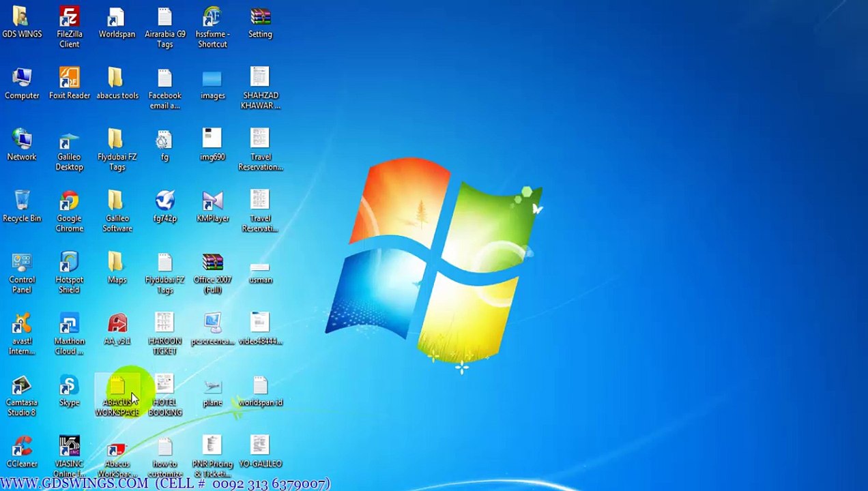The height and width of the screenshot is (491, 868).
Task: Select the Setting WinRAR archive icon
Action: (x=260, y=23)
